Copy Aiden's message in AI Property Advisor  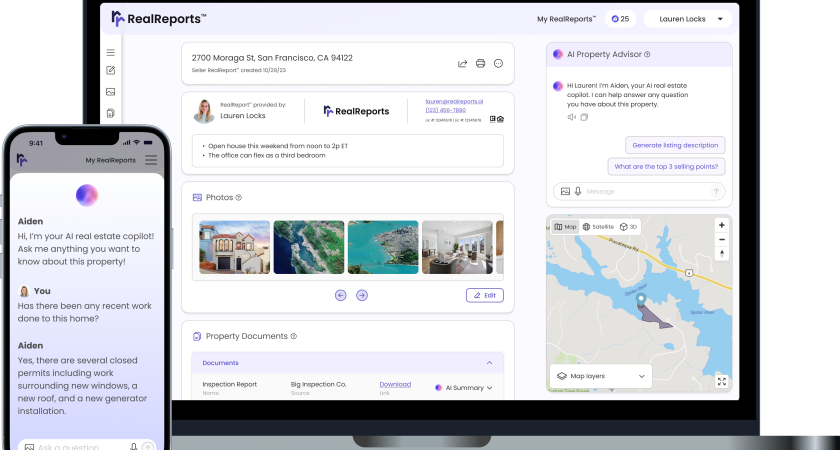click(x=584, y=117)
